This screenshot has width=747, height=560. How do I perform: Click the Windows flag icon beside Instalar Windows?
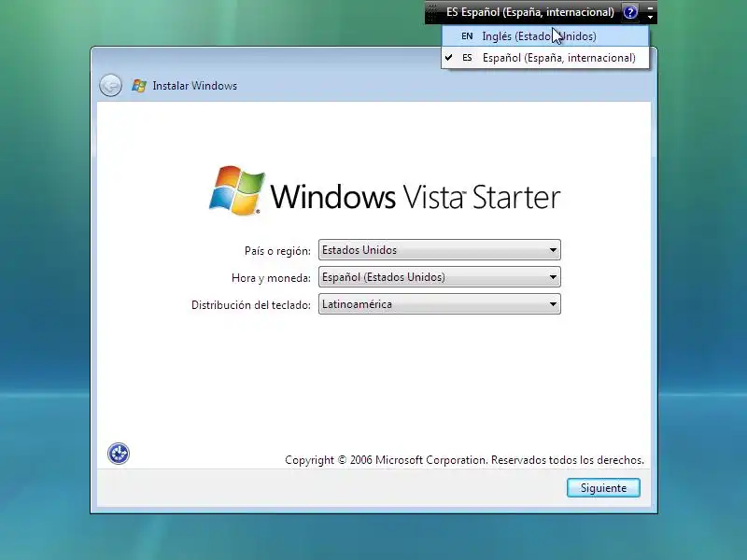tap(139, 86)
